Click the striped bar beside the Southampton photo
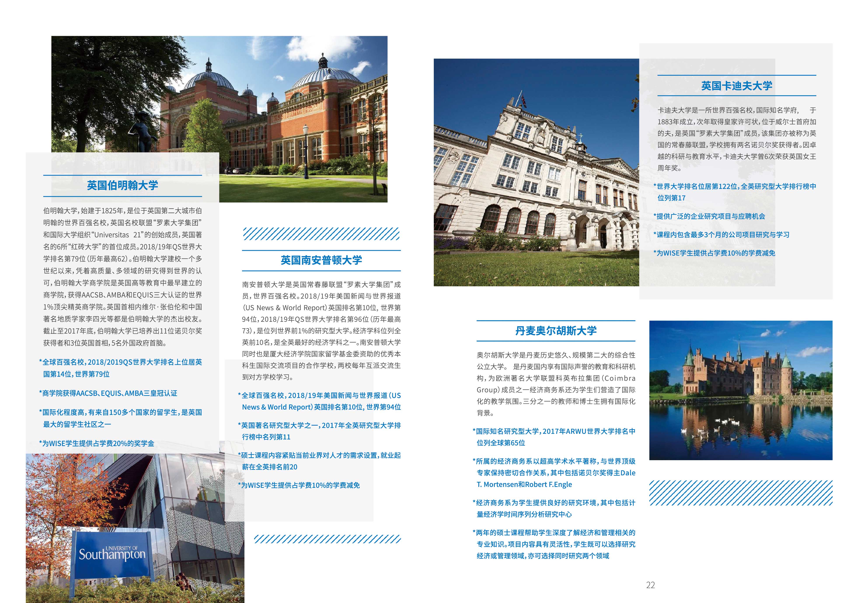 point(327,539)
